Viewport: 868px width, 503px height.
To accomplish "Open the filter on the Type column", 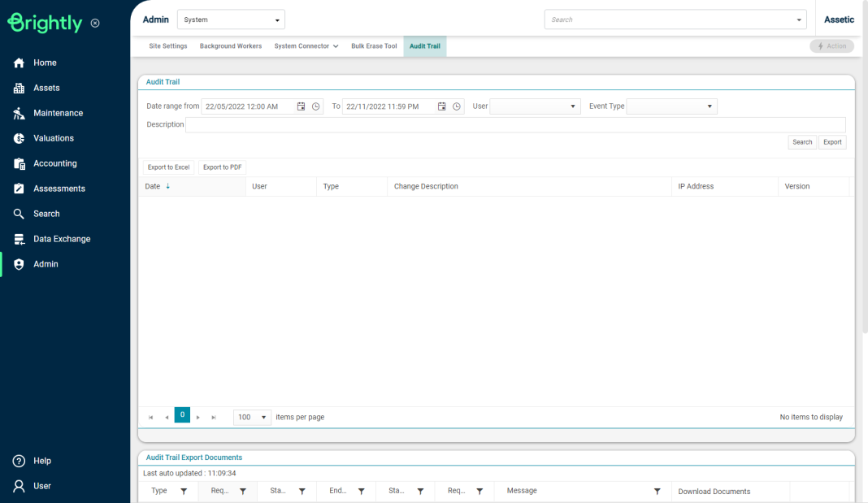I will (184, 491).
